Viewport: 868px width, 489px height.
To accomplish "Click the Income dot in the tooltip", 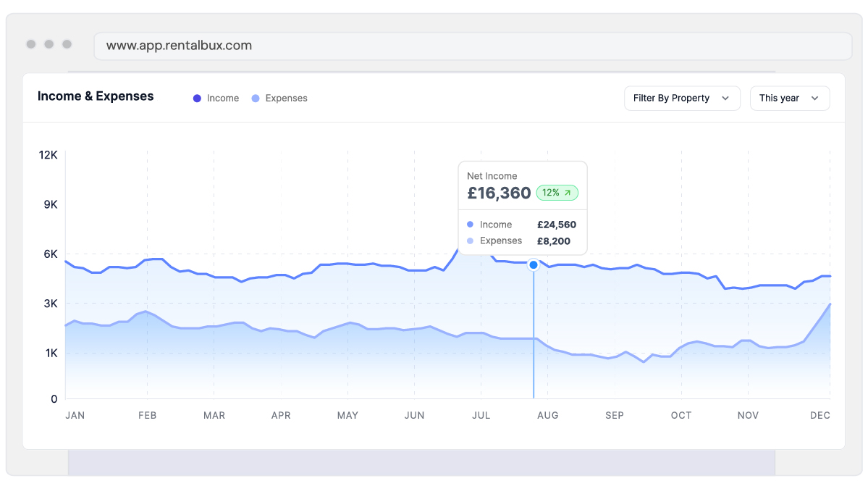I will 471,225.
